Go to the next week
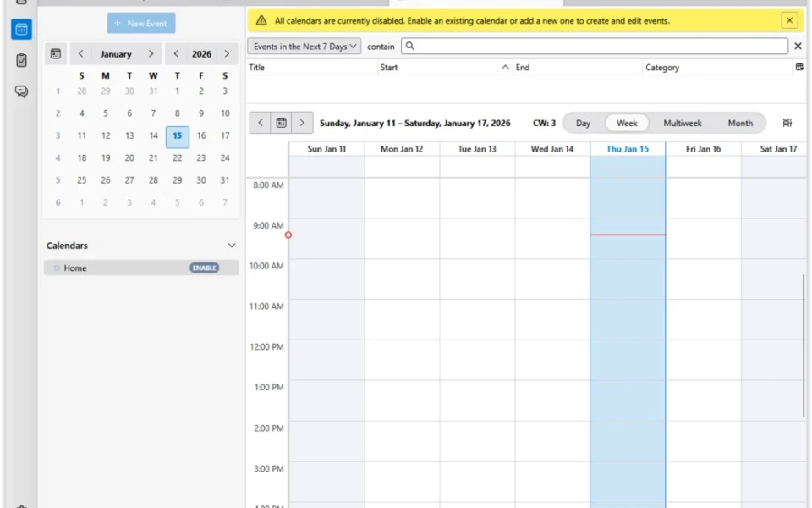 pyautogui.click(x=303, y=124)
